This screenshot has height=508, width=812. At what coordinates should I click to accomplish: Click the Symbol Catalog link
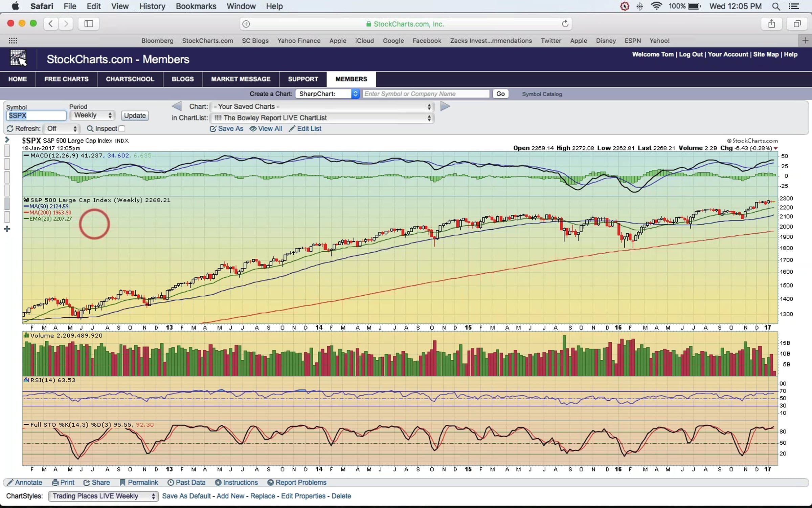[542, 94]
